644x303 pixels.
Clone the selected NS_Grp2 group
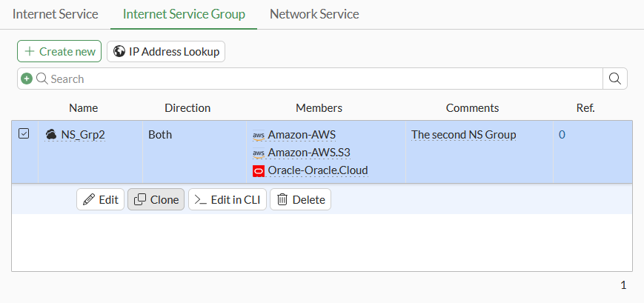[x=156, y=199]
